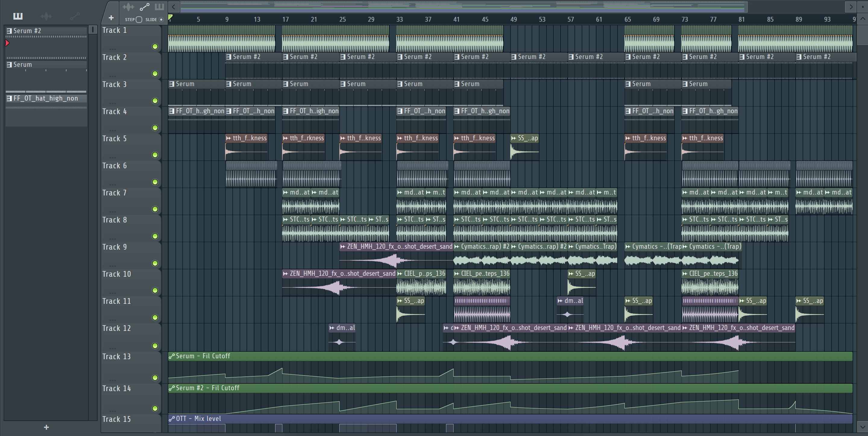Viewport: 868px width, 436px height.
Task: Open menu of OTT - Mix level clip
Action: pos(172,419)
